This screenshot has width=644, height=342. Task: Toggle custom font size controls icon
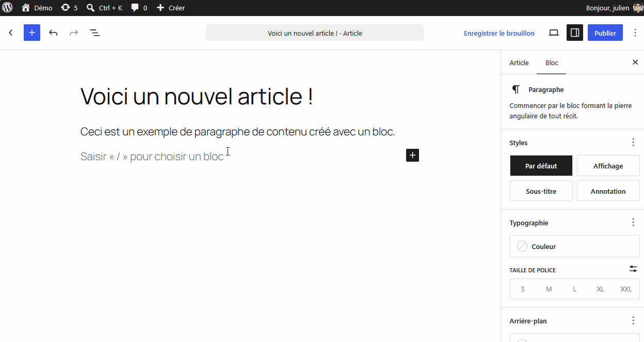coord(633,269)
